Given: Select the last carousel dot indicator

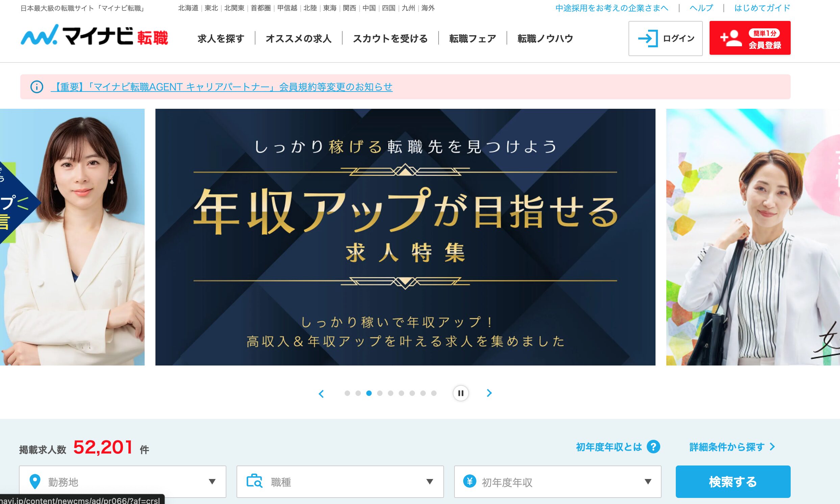Looking at the screenshot, I should [434, 393].
